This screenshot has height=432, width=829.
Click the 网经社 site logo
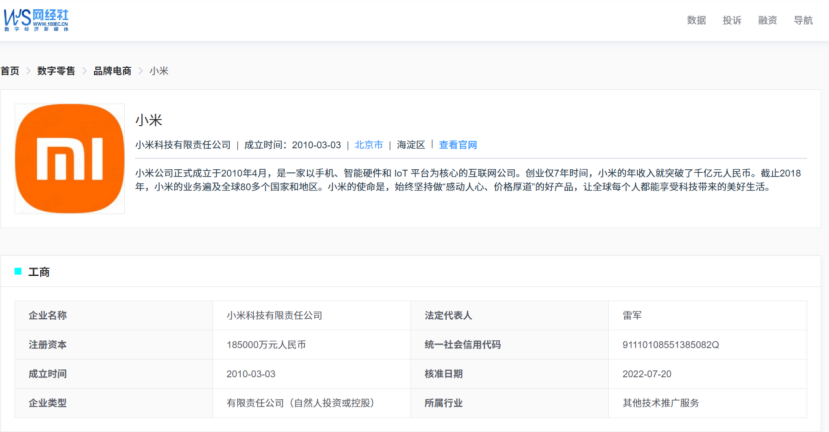(x=36, y=20)
